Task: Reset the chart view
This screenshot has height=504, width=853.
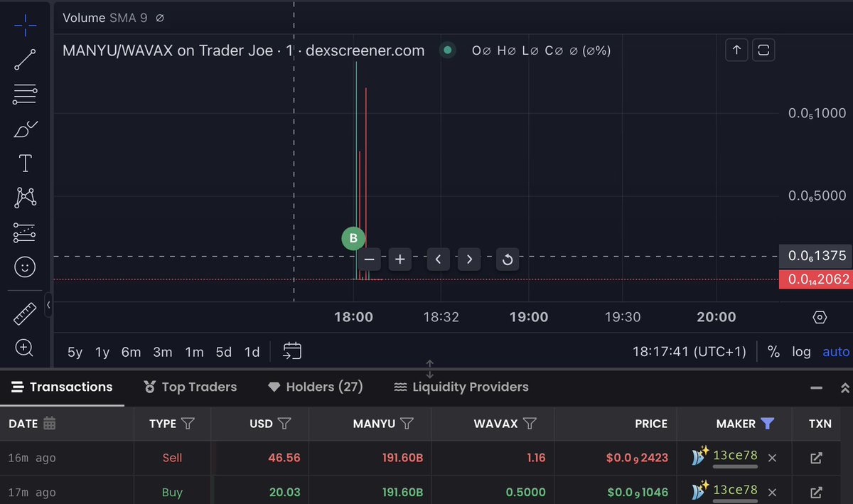Action: tap(508, 259)
